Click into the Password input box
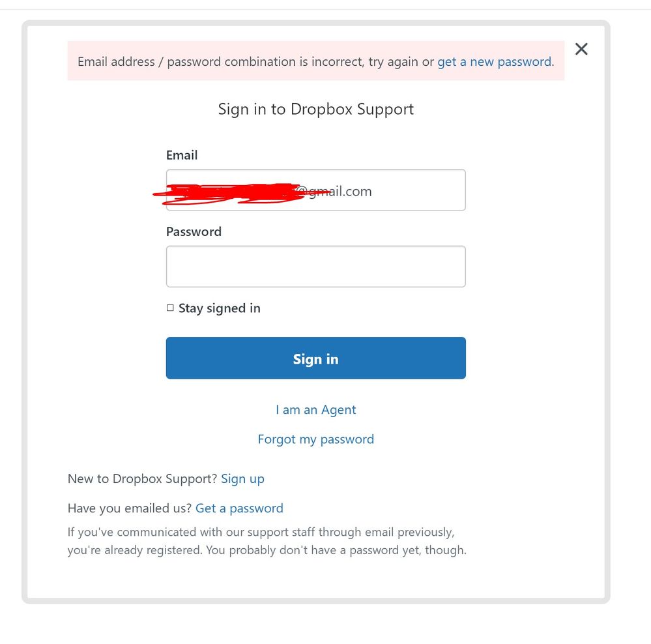Image resolution: width=651 pixels, height=644 pixels. [x=315, y=266]
